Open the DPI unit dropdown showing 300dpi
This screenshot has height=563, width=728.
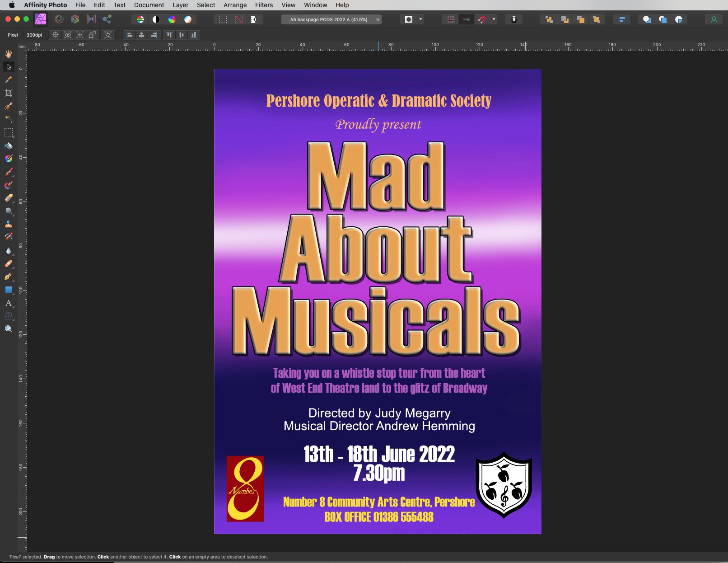point(34,35)
